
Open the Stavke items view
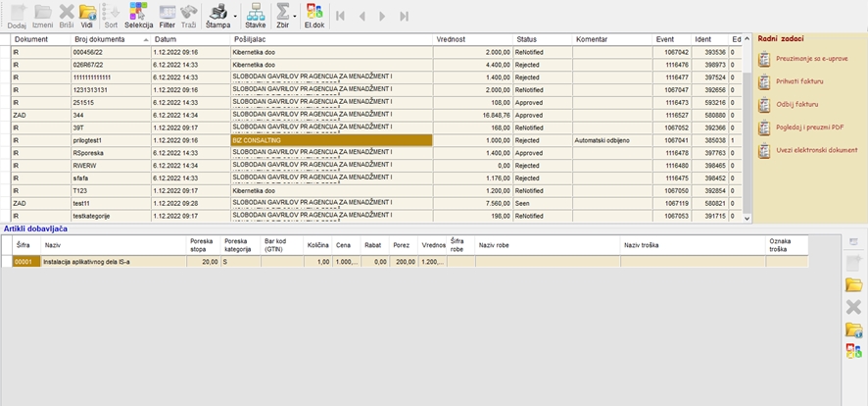(x=255, y=14)
